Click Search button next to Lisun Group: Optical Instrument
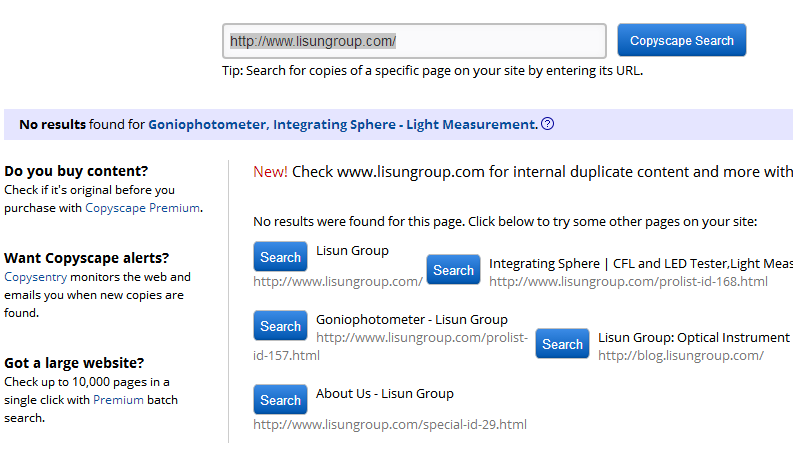This screenshot has width=793, height=456. coord(562,344)
